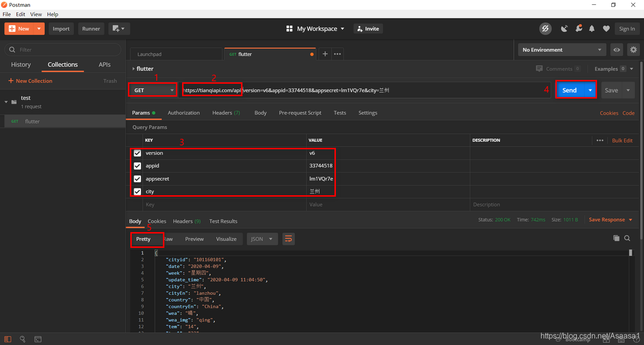644x345 pixels.
Task: Uncheck the city parameter checkbox
Action: point(138,191)
